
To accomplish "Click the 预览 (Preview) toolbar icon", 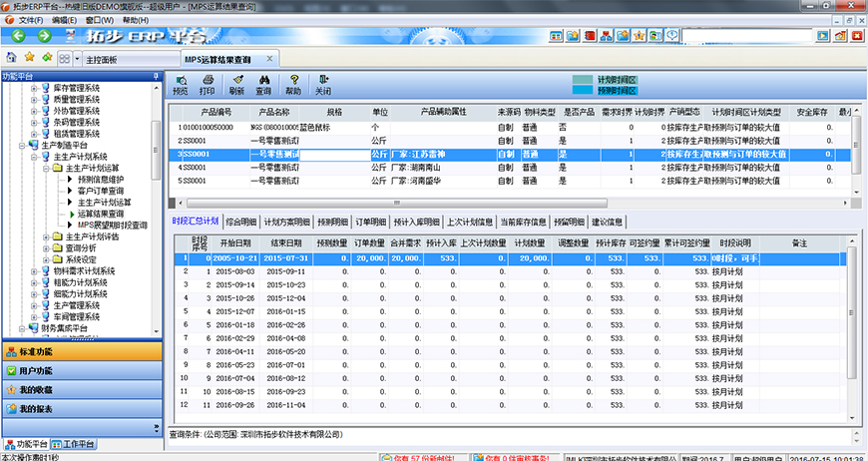I will [180, 84].
